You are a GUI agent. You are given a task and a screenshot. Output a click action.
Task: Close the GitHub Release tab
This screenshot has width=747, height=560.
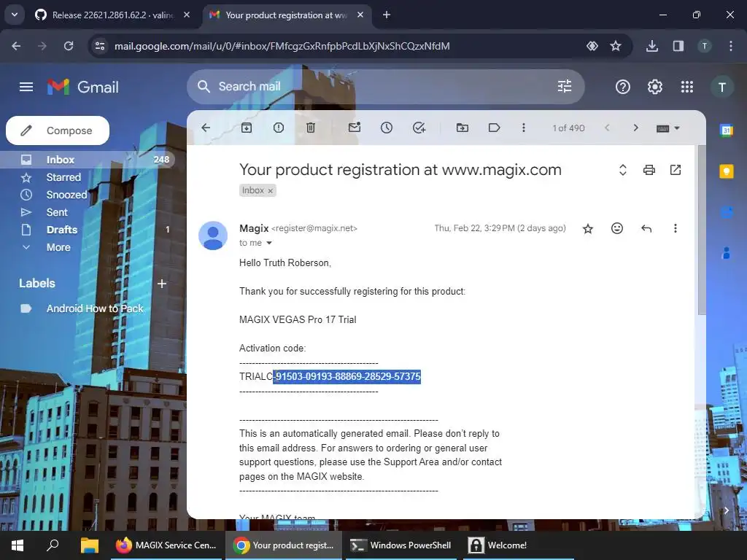187,15
